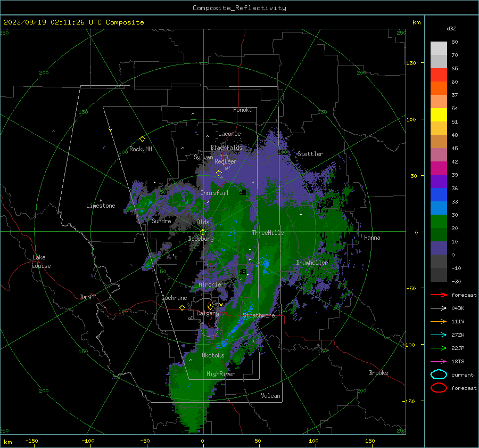Click the dBZ legend heading
This screenshot has height=448, width=479.
point(451,28)
